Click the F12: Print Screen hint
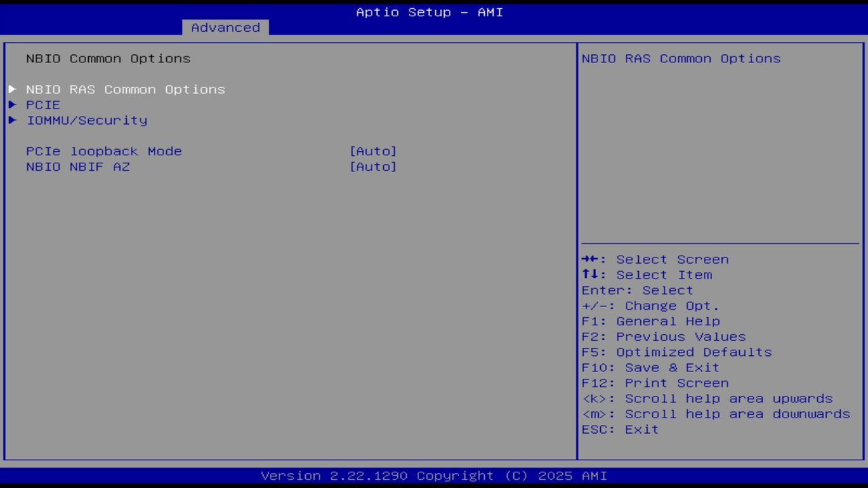The width and height of the screenshot is (868, 488). point(655,383)
